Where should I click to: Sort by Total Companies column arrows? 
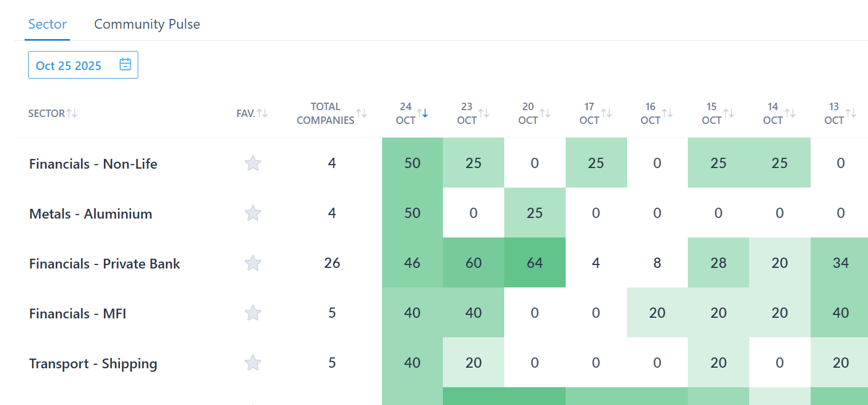click(361, 113)
